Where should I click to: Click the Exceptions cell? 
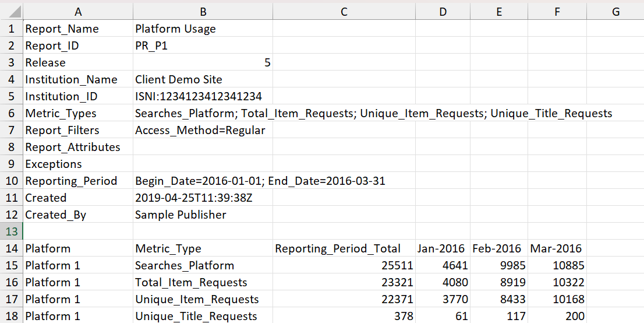pyautogui.click(x=78, y=164)
